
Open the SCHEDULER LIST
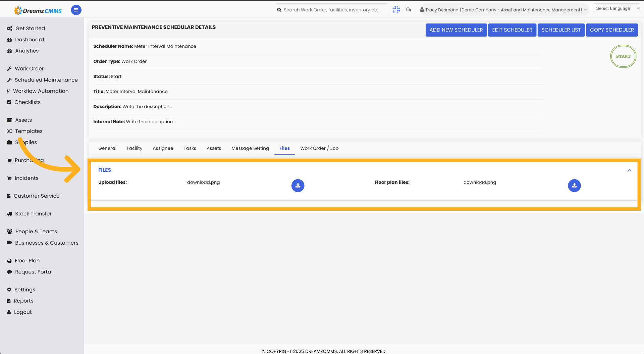(561, 30)
